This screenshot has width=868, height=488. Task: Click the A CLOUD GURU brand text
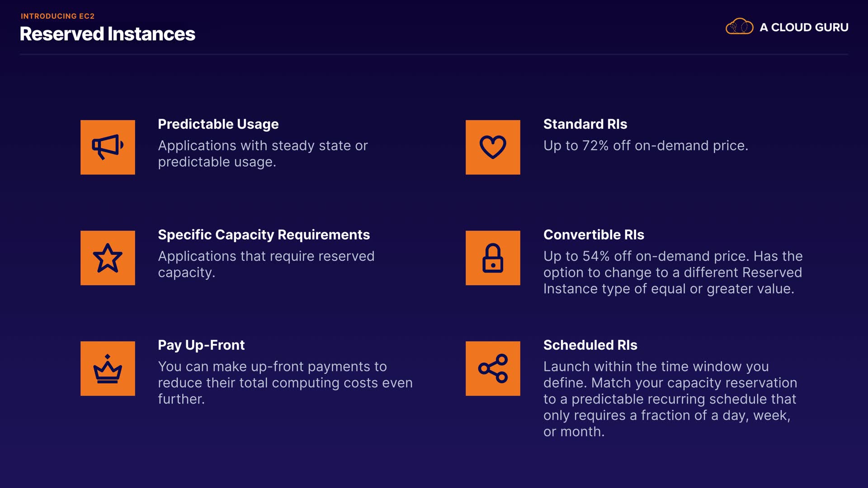[x=804, y=27]
